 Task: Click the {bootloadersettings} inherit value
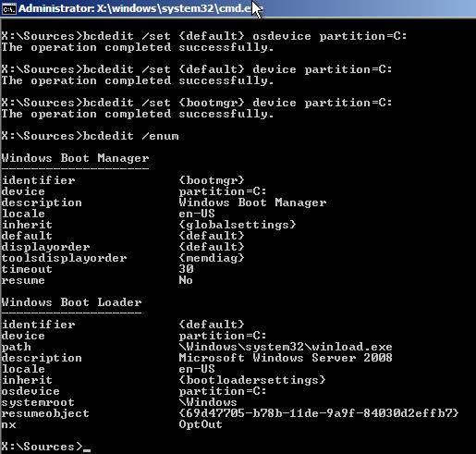(x=252, y=380)
